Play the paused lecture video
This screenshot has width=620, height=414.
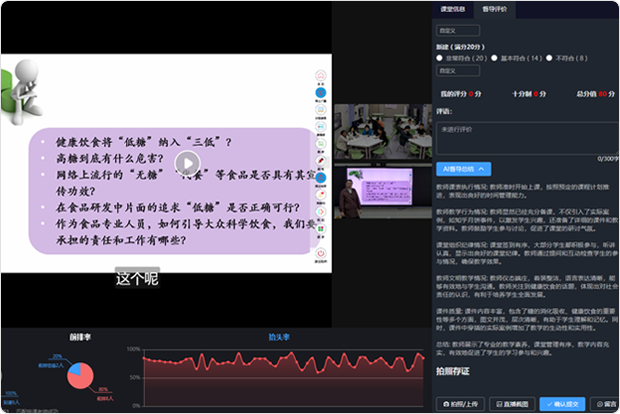tap(187, 162)
